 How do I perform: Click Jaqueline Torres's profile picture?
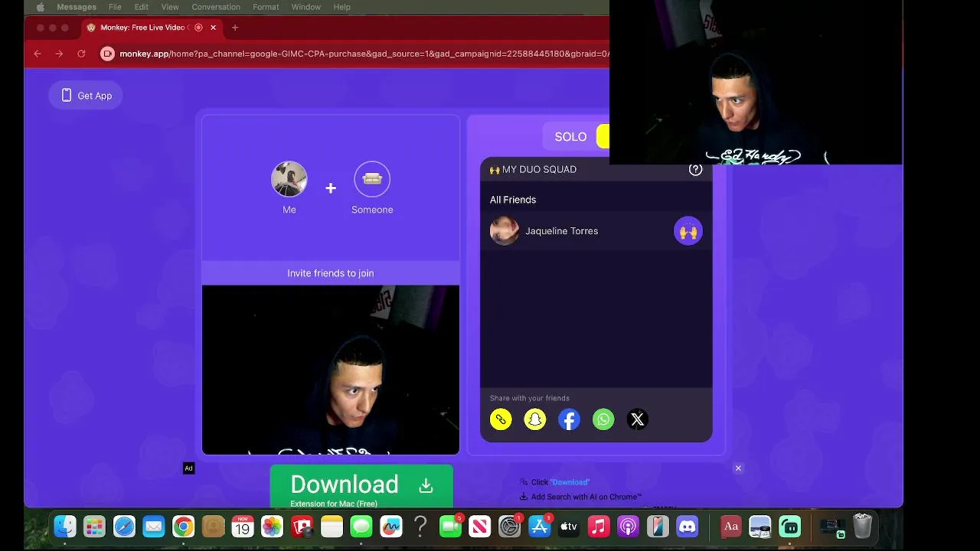tap(505, 231)
